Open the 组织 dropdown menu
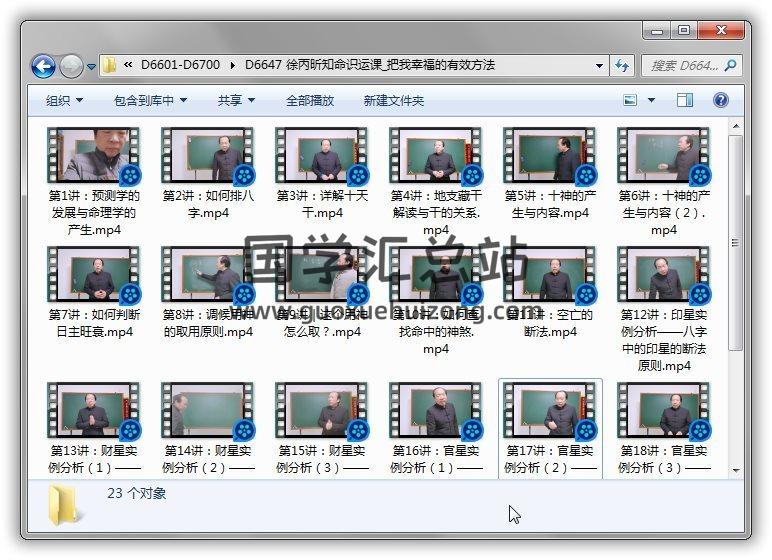Image resolution: width=772 pixels, height=560 pixels. pyautogui.click(x=64, y=100)
